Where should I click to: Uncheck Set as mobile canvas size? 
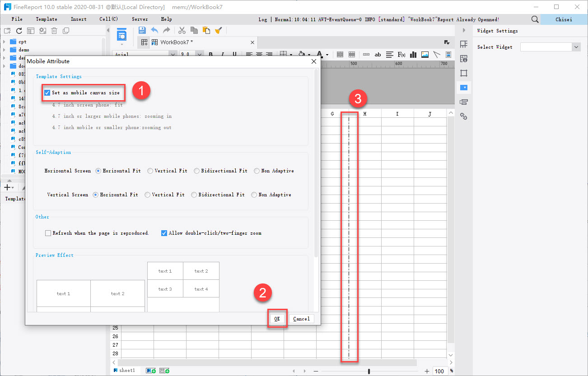click(x=47, y=93)
